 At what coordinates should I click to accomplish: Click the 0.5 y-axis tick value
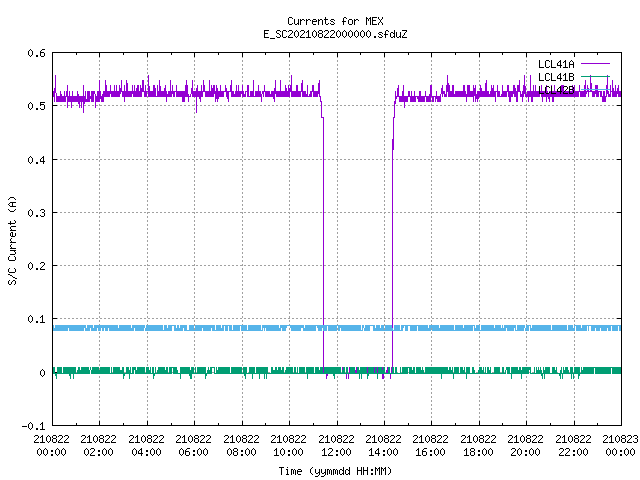(x=36, y=106)
